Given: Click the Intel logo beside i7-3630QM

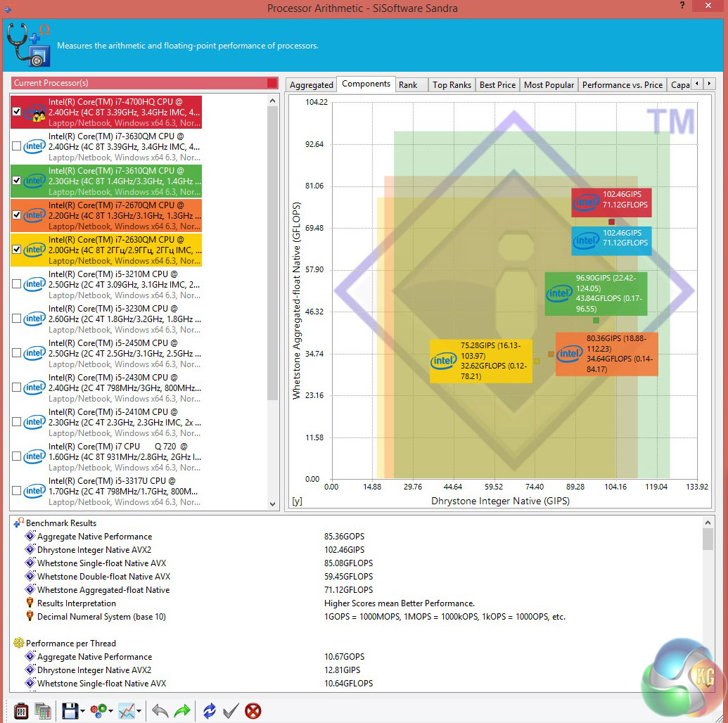Looking at the screenshot, I should [x=34, y=146].
